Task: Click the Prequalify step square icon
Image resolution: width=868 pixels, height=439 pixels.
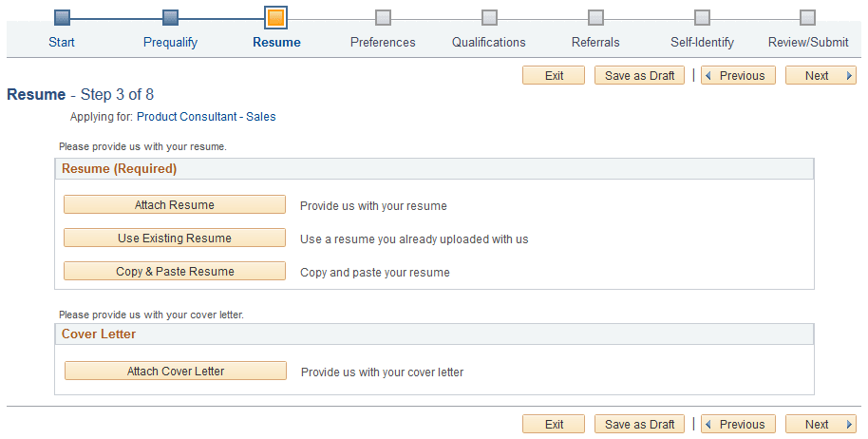Action: click(170, 17)
